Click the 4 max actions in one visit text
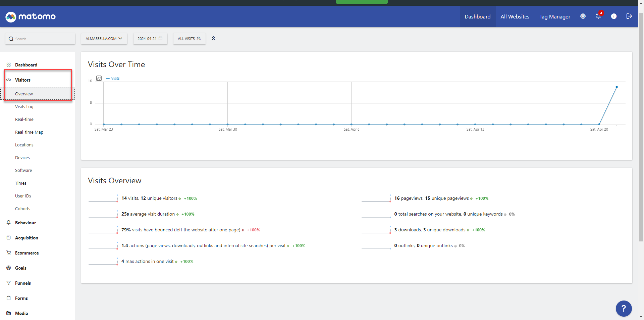 pyautogui.click(x=148, y=262)
